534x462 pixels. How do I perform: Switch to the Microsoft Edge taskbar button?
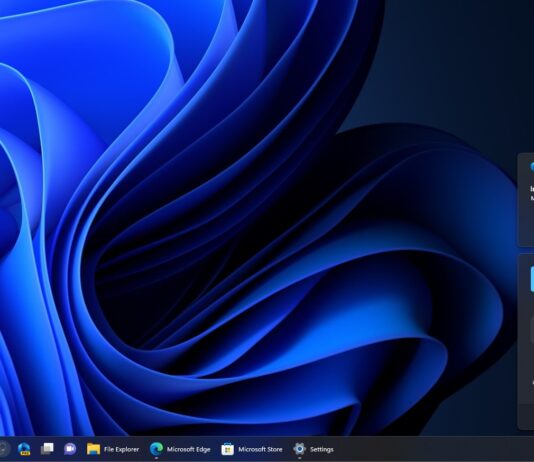[180, 449]
